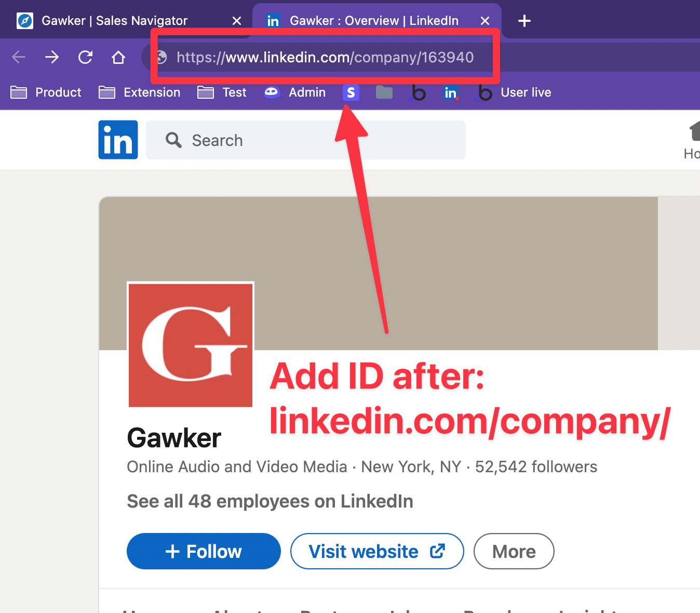
Task: Click the Visit website button
Action: tap(376, 551)
